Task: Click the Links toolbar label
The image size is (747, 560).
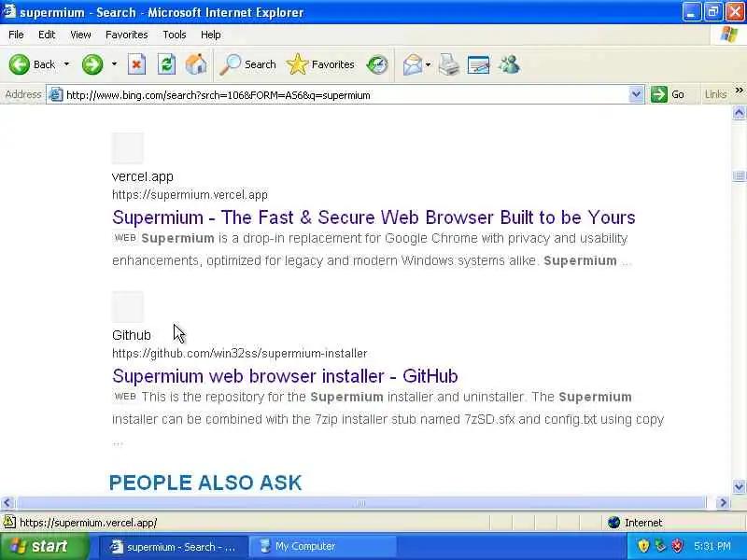Action: 715,95
